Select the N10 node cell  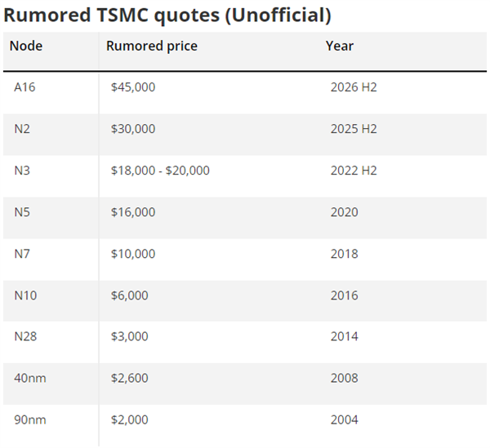coord(25,295)
